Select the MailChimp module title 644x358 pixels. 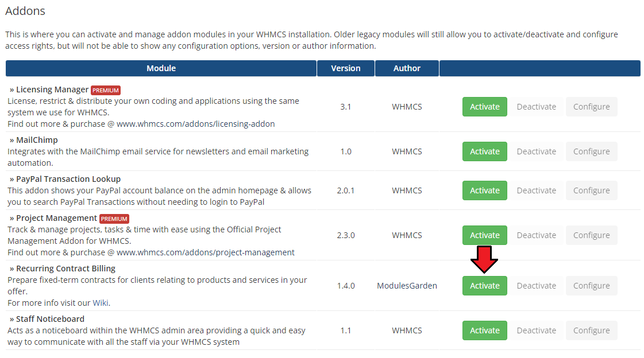(37, 140)
